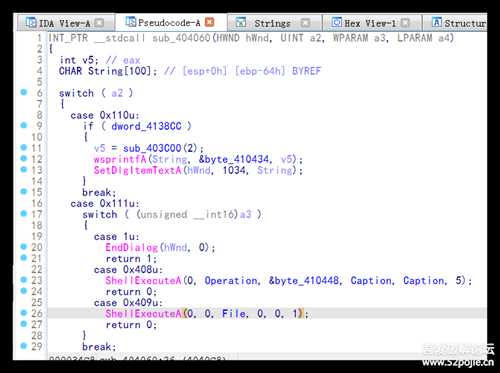
Task: Click the Hex View-1 tab icon
Action: [337, 22]
